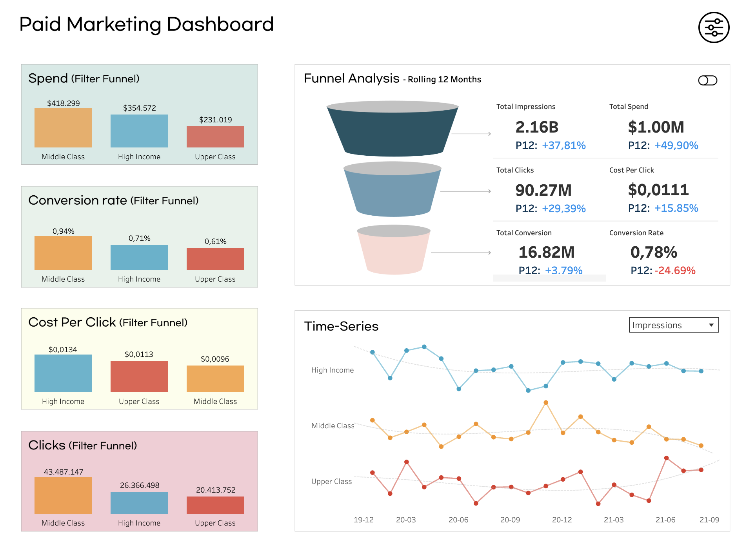This screenshot has width=756, height=542.
Task: Click the $1.00M Total Spend value
Action: (x=656, y=127)
